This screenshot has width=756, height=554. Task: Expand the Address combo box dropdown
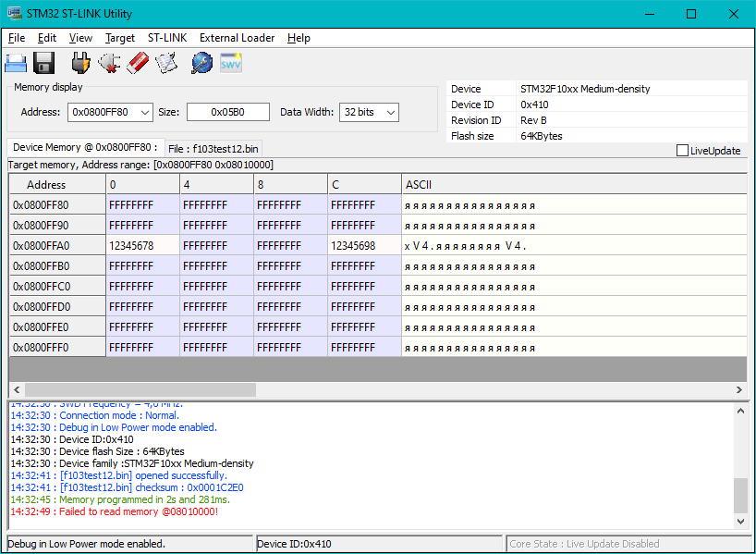tap(145, 113)
